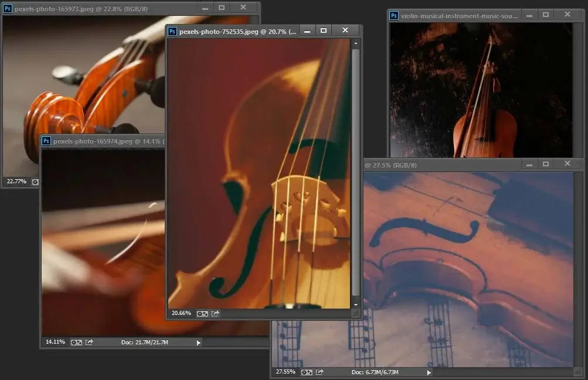Image resolution: width=588 pixels, height=380 pixels.
Task: Click the gear-like icon next to 20.66% zoom
Action: pyautogui.click(x=202, y=313)
